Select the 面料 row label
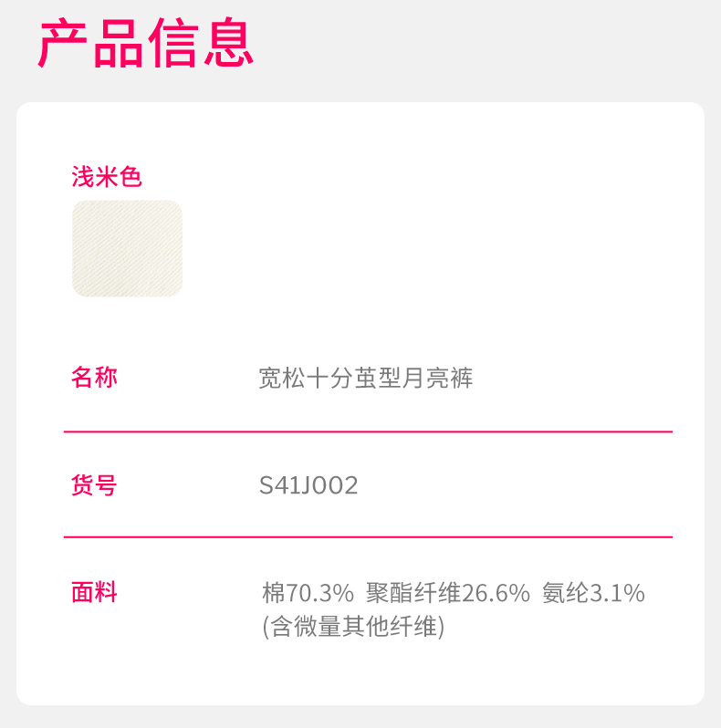 click(x=94, y=592)
